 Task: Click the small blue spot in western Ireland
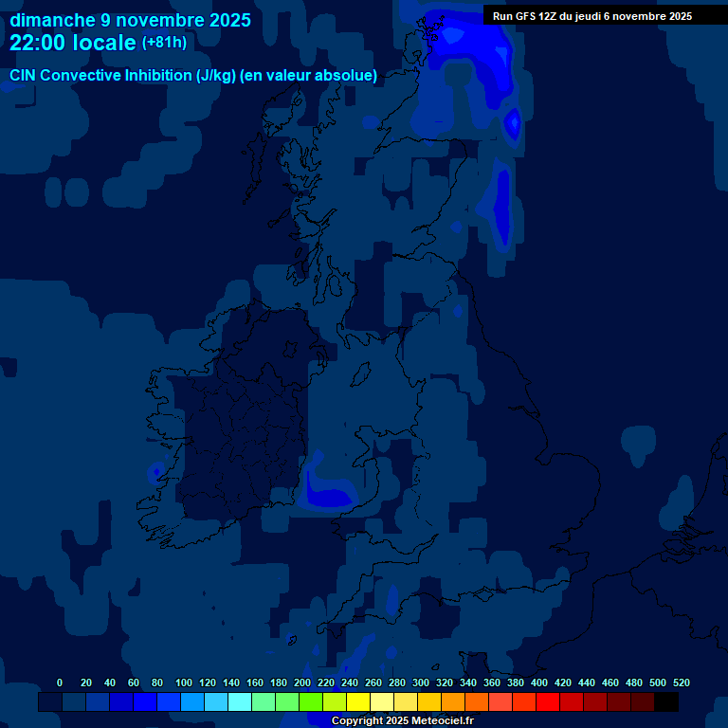pyautogui.click(x=155, y=471)
